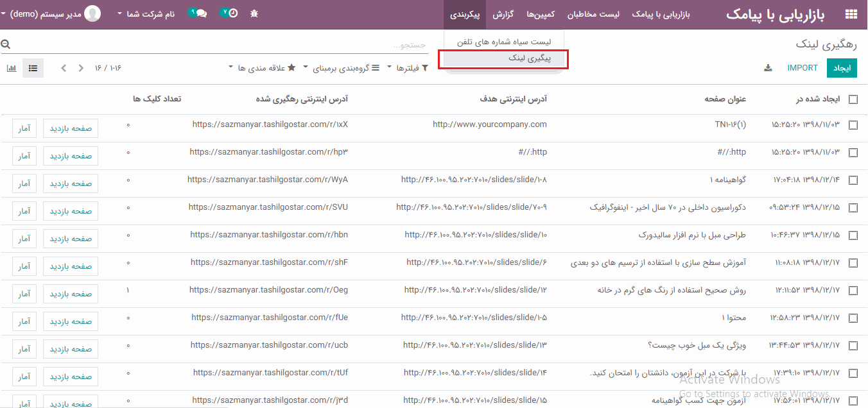868x408 pixels.
Task: Go to next page arrow
Action: (x=63, y=68)
